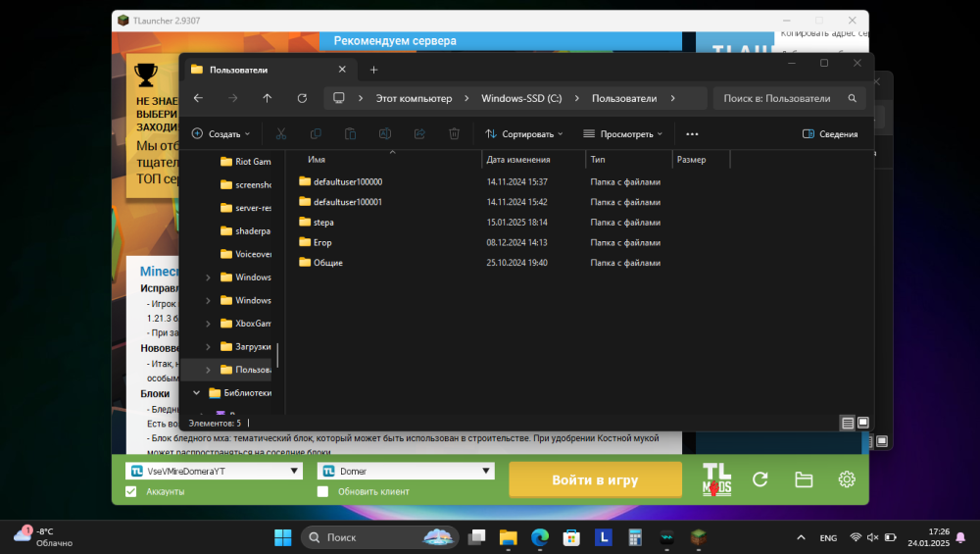Click the Delete trash icon
Image resolution: width=980 pixels, height=554 pixels.
pos(455,133)
